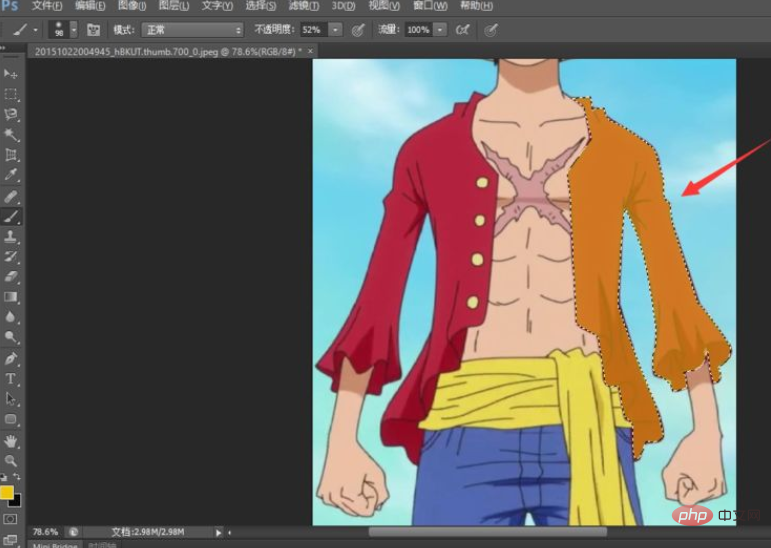
Task: Open the Select menu
Action: pyautogui.click(x=261, y=6)
